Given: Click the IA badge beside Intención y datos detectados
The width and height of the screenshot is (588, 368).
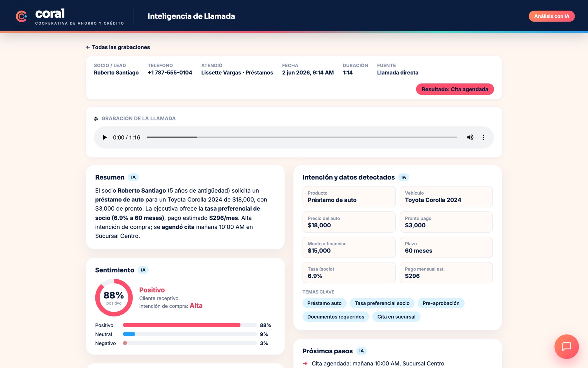Looking at the screenshot, I should click(404, 177).
